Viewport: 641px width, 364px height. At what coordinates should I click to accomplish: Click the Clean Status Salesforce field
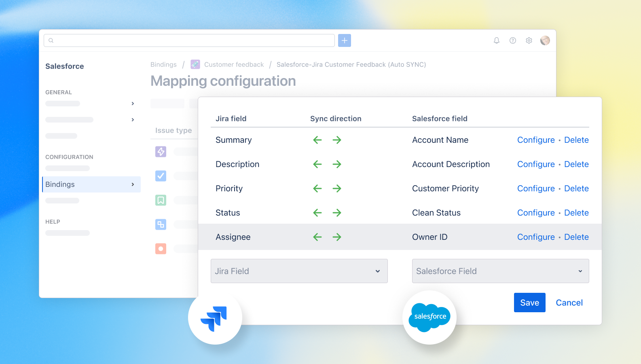(436, 213)
